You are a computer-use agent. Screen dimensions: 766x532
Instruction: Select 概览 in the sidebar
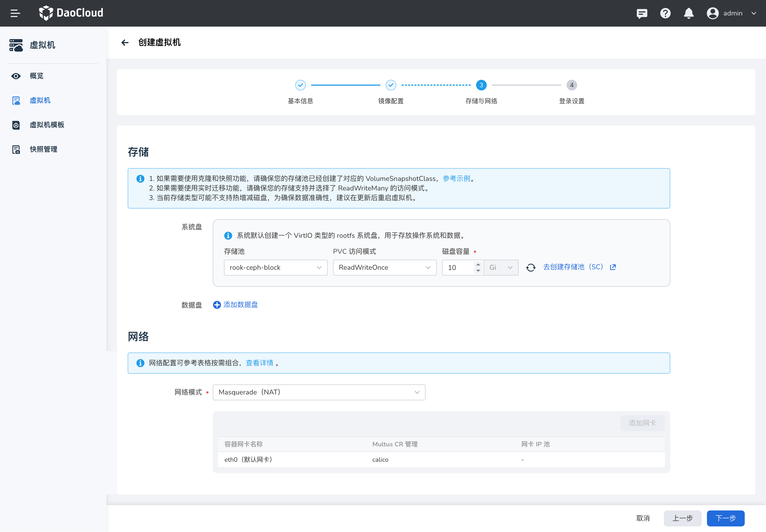pos(37,76)
